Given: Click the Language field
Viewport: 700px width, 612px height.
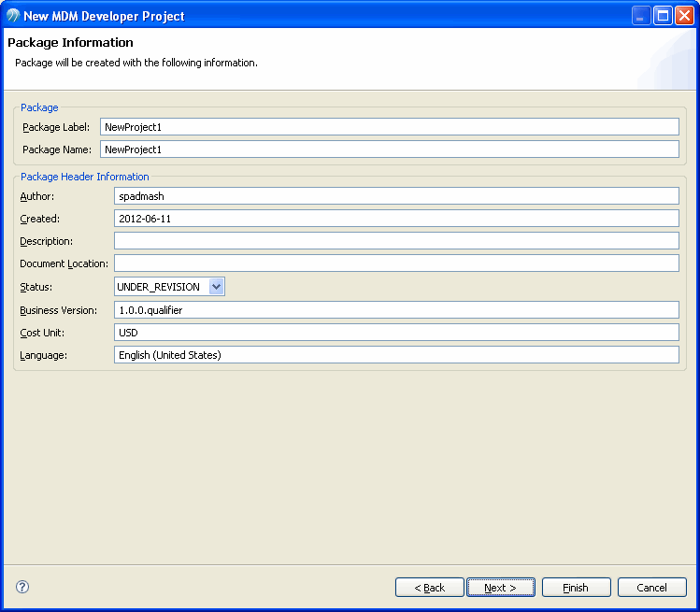Looking at the screenshot, I should click(396, 354).
